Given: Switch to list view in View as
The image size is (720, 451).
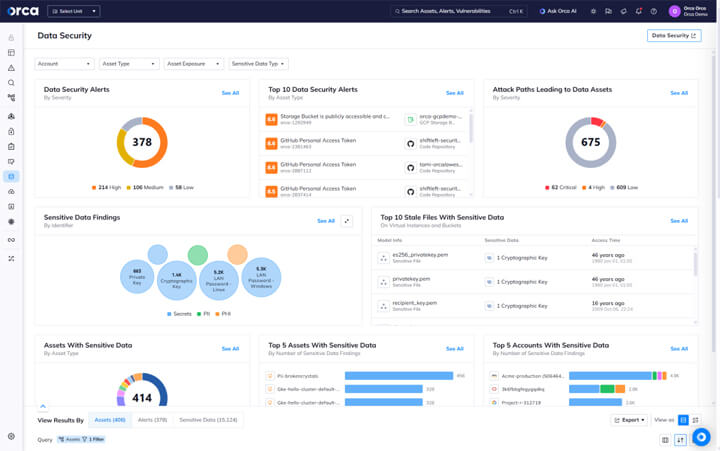Looking at the screenshot, I should click(696, 420).
